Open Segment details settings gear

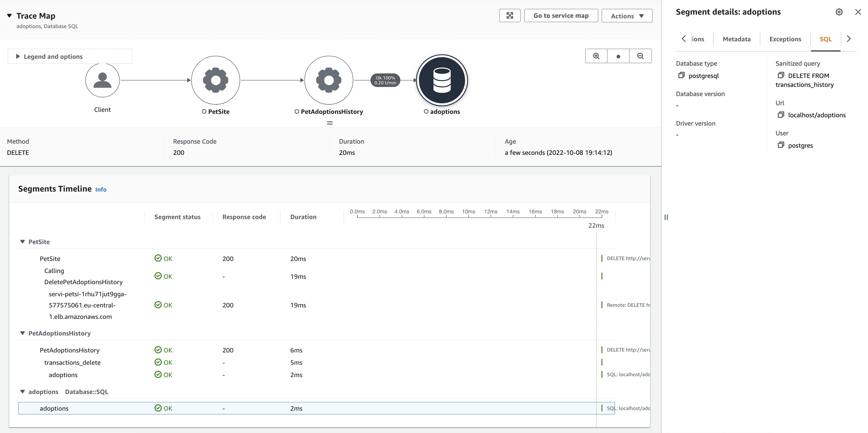coord(839,12)
